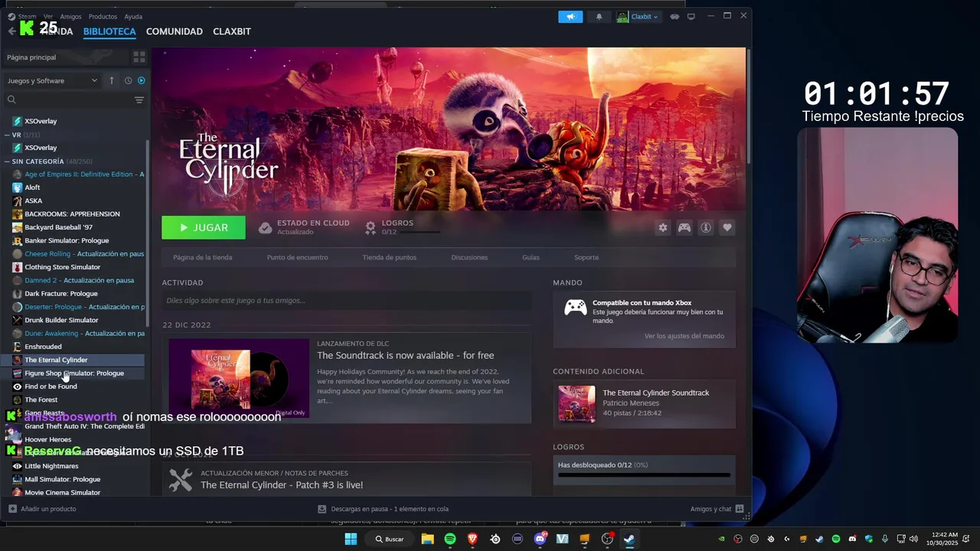Open File Explorer from taskbar
Screen dimensions: 980x551
[x=428, y=539]
